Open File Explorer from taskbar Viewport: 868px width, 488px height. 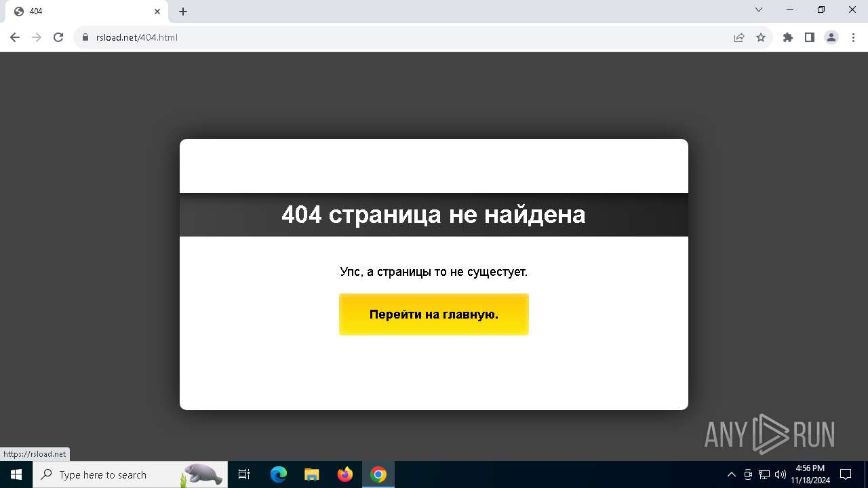312,474
